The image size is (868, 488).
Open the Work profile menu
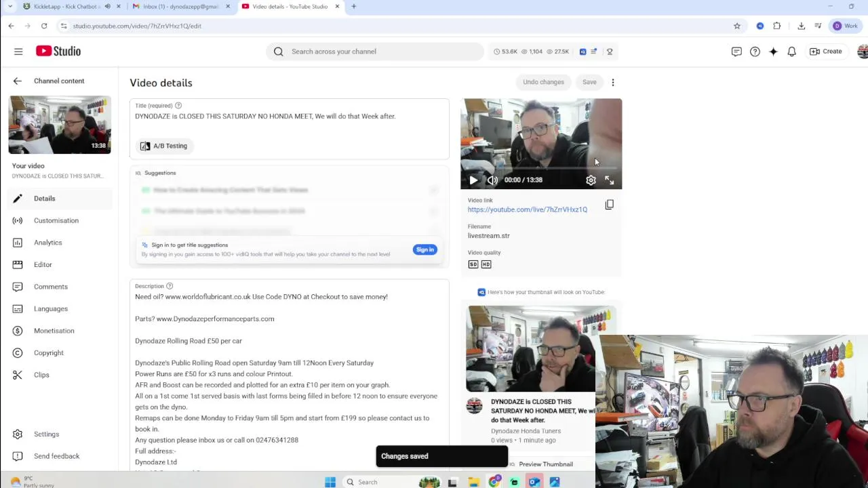pyautogui.click(x=846, y=26)
